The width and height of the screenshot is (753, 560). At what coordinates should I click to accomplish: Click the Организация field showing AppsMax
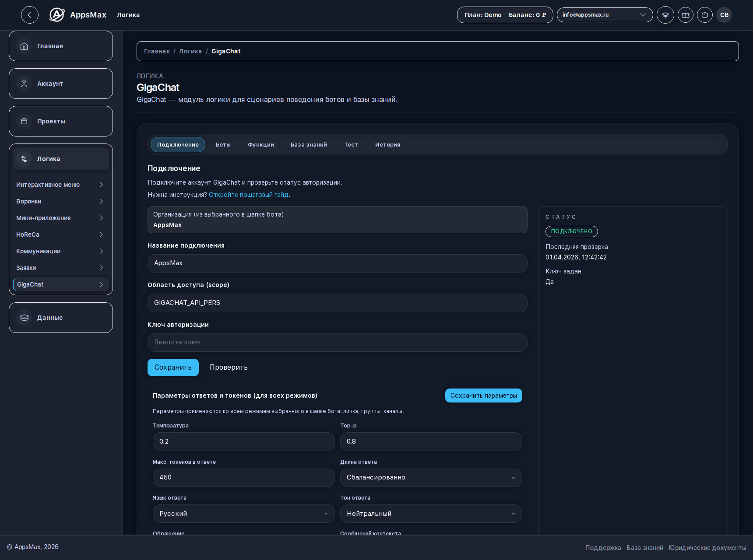tap(338, 220)
